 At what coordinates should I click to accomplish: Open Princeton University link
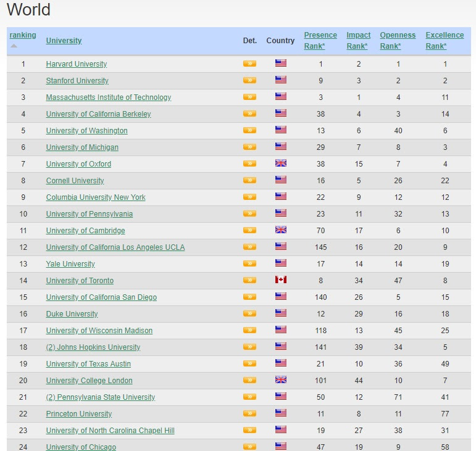pos(79,415)
